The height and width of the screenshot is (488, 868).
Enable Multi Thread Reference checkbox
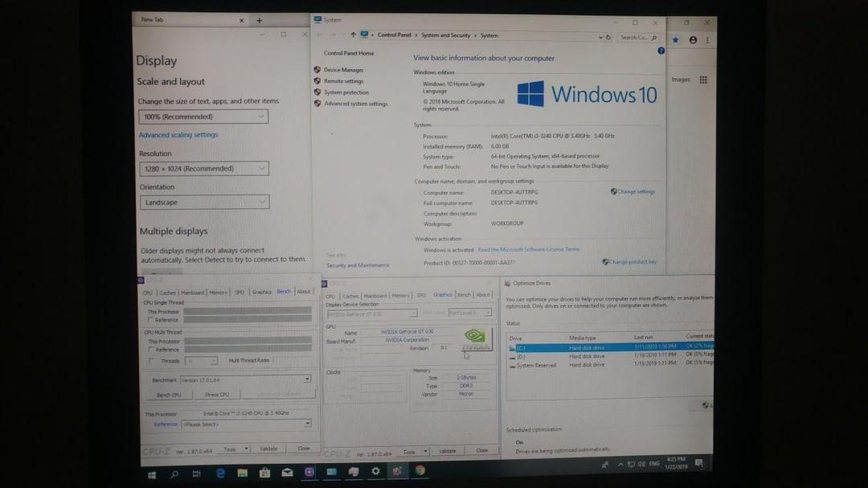(x=151, y=350)
